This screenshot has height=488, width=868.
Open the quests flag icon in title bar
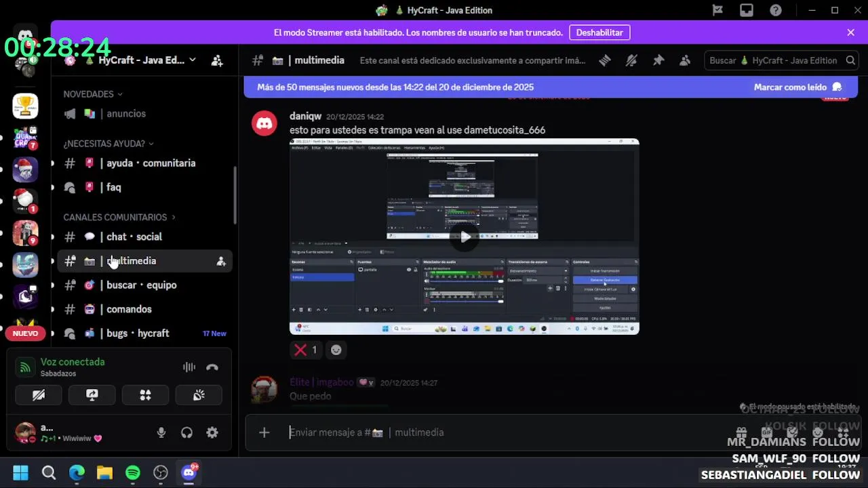[x=717, y=10]
